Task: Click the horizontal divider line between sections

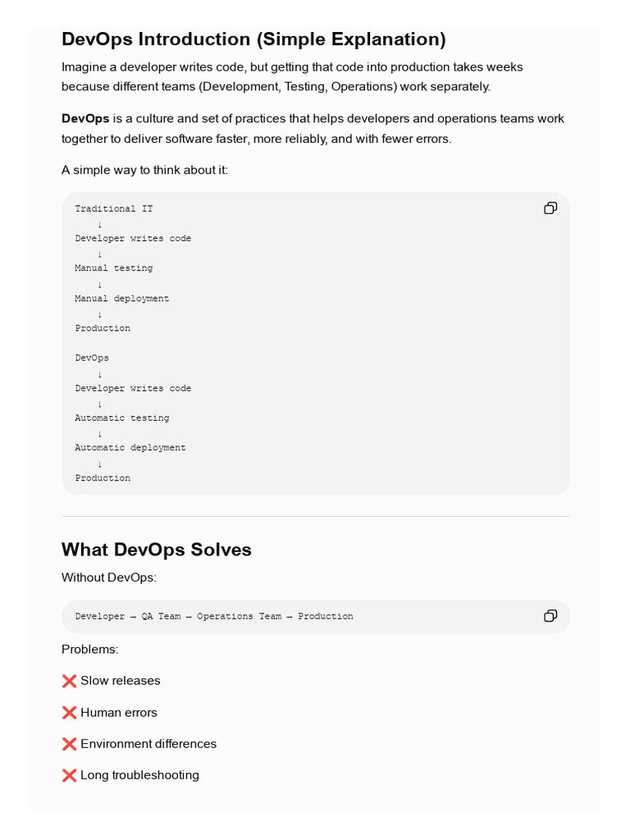Action: click(316, 517)
